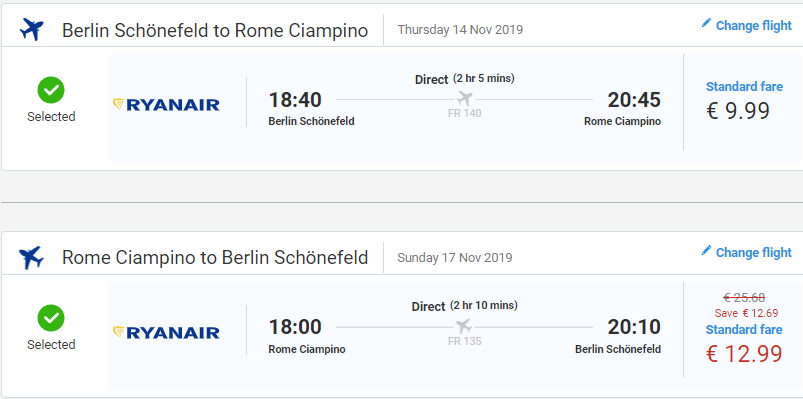
Task: Toggle the green Selected checkmark for return flight
Action: (51, 318)
